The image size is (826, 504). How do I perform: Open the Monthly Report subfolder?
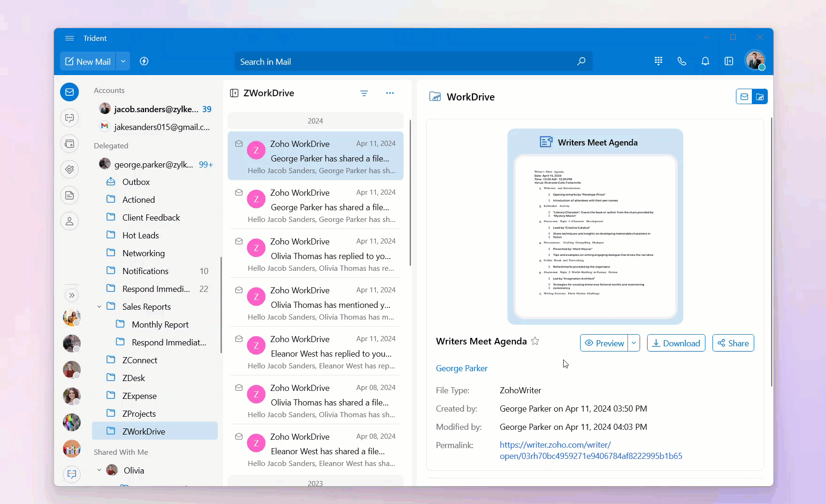coord(155,324)
